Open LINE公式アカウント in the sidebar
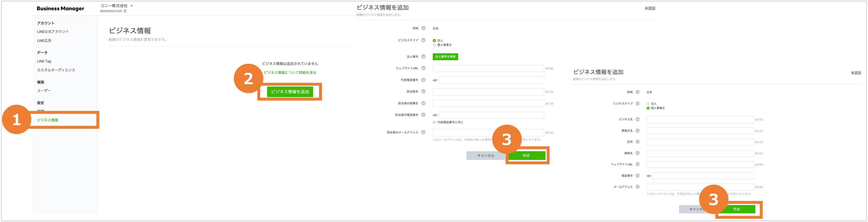This screenshot has height=222, width=868. click(x=53, y=32)
